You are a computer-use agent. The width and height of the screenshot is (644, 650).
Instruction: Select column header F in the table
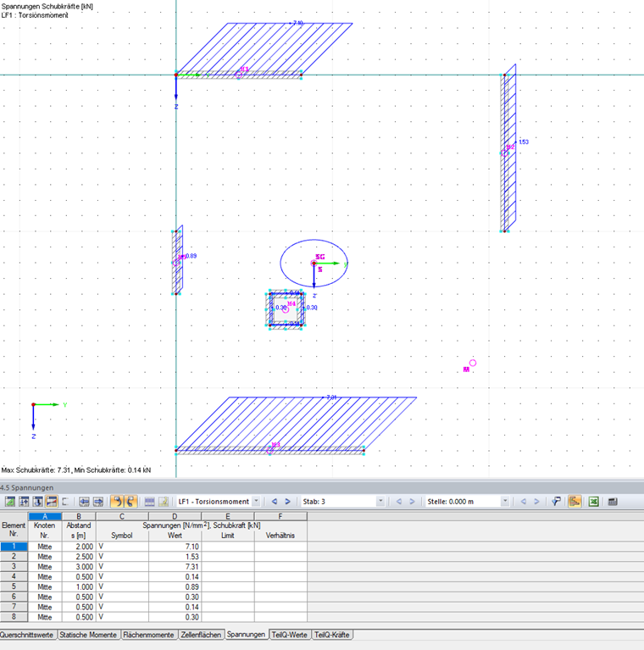coord(280,516)
